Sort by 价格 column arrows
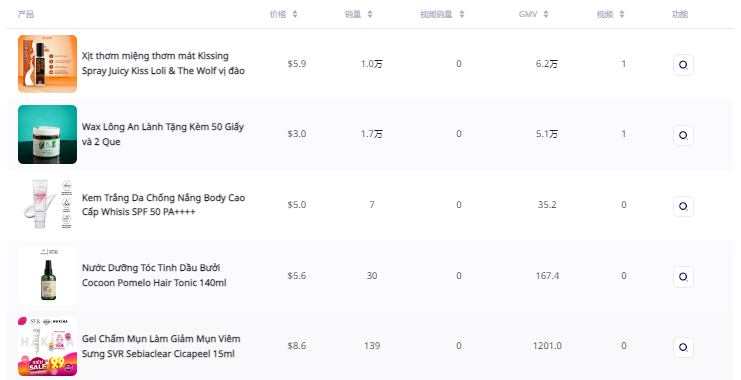Image resolution: width=741 pixels, height=380 pixels. pos(295,14)
